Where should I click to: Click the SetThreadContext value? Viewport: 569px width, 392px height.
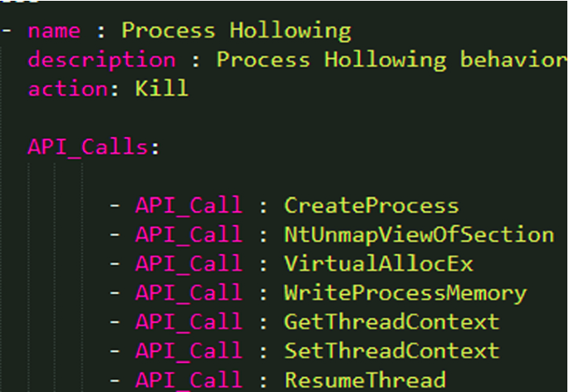click(391, 351)
